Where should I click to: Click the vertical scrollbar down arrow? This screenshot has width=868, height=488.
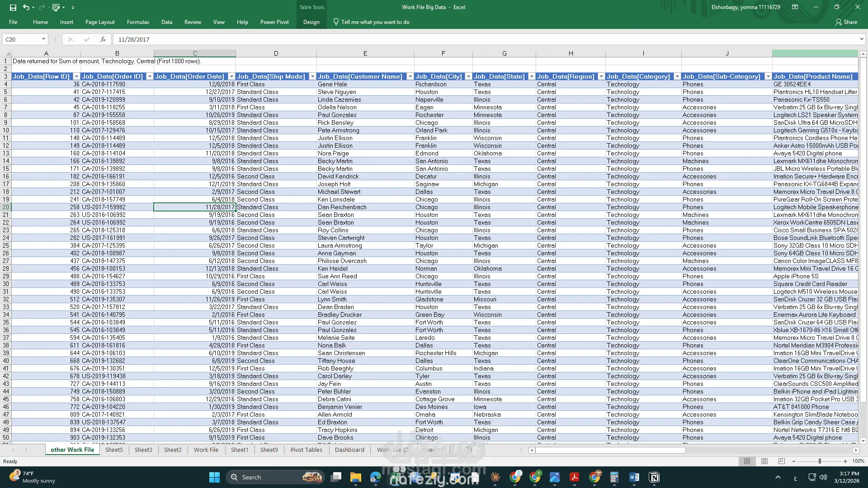click(863, 441)
